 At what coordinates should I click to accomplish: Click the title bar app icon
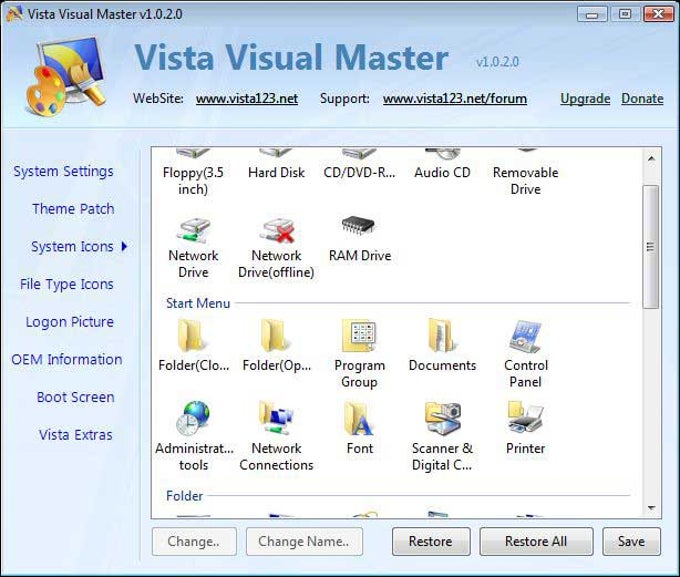pyautogui.click(x=14, y=14)
